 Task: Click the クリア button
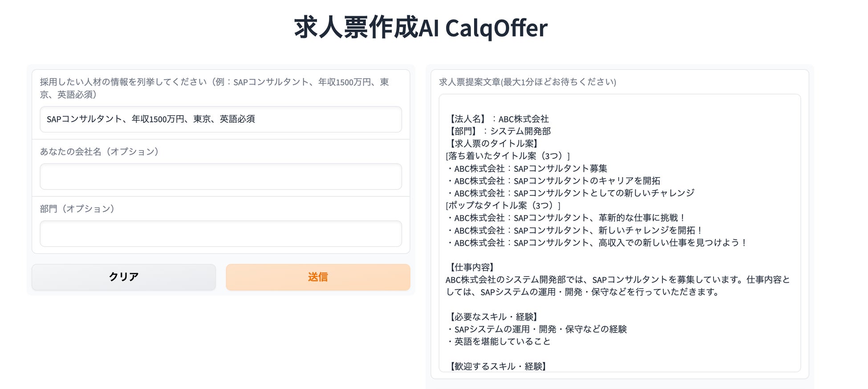tap(123, 277)
